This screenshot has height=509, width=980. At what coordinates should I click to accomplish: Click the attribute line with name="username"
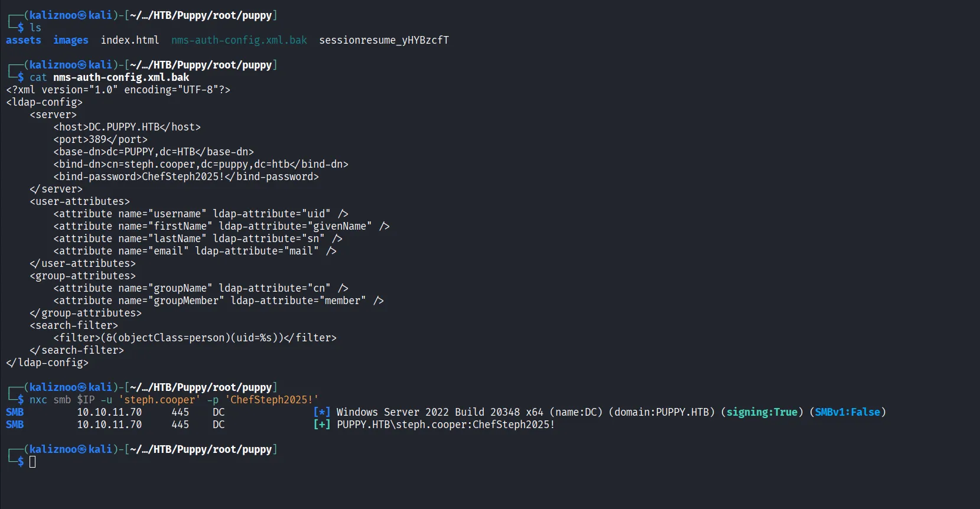(x=201, y=214)
